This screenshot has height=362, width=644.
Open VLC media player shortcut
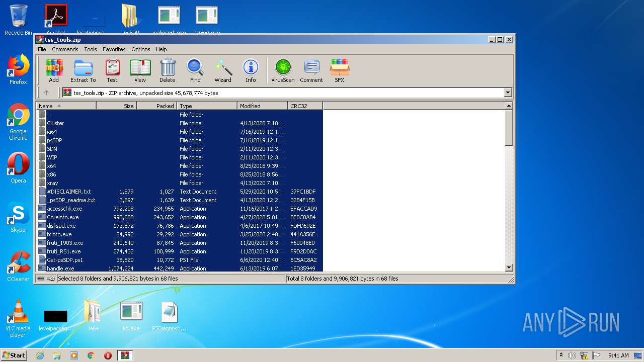click(18, 319)
